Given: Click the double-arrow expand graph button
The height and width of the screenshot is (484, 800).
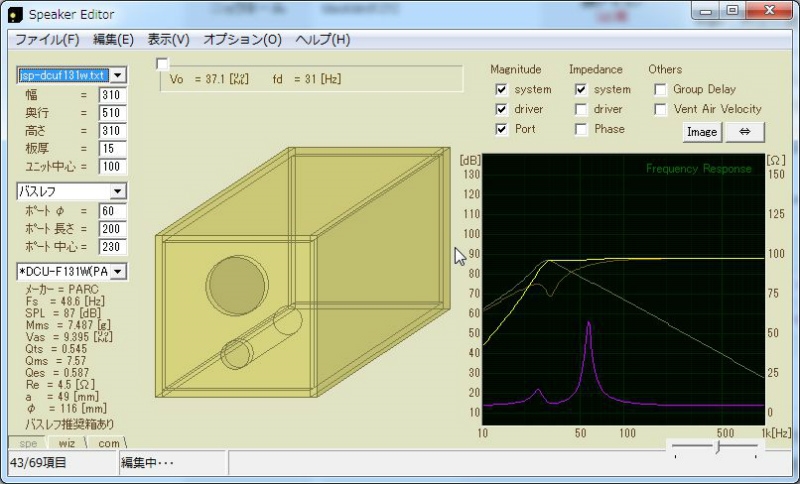Looking at the screenshot, I should (x=745, y=132).
